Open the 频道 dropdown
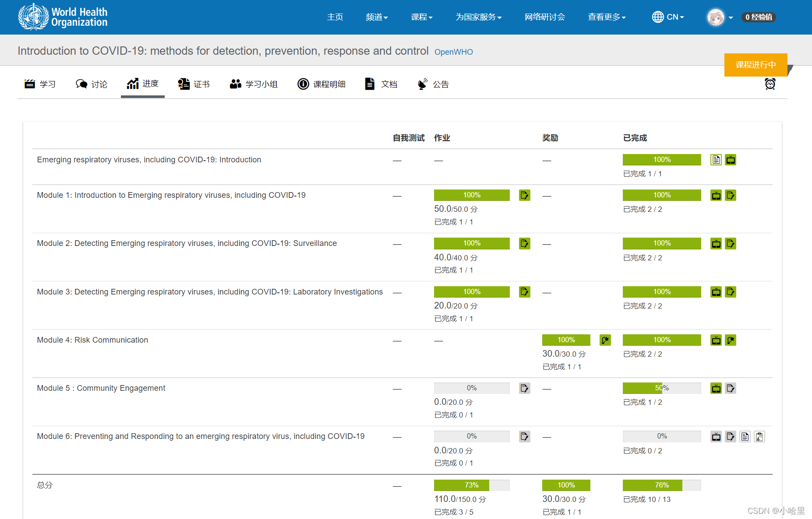This screenshot has width=812, height=519. click(376, 17)
